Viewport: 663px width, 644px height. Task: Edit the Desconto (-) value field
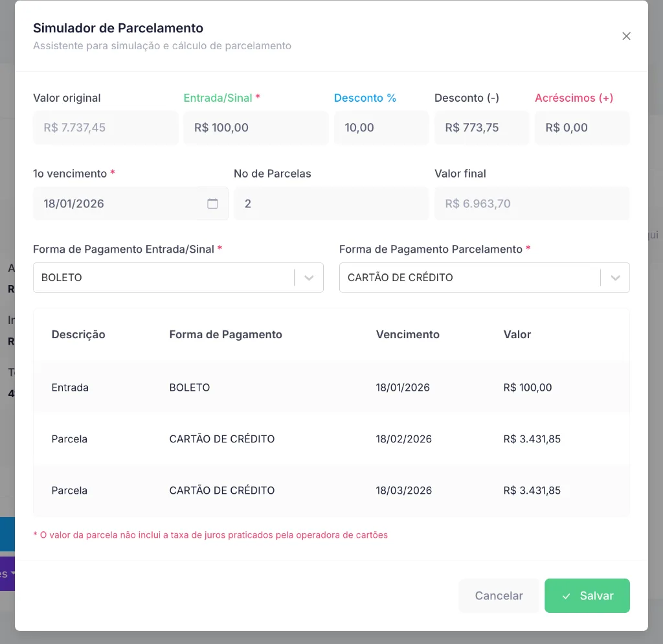482,128
